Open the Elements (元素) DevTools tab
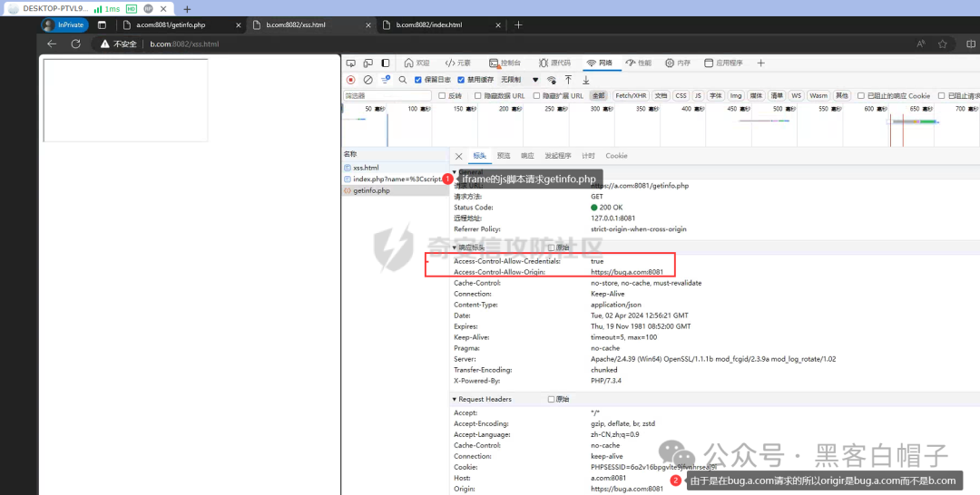 click(x=458, y=63)
